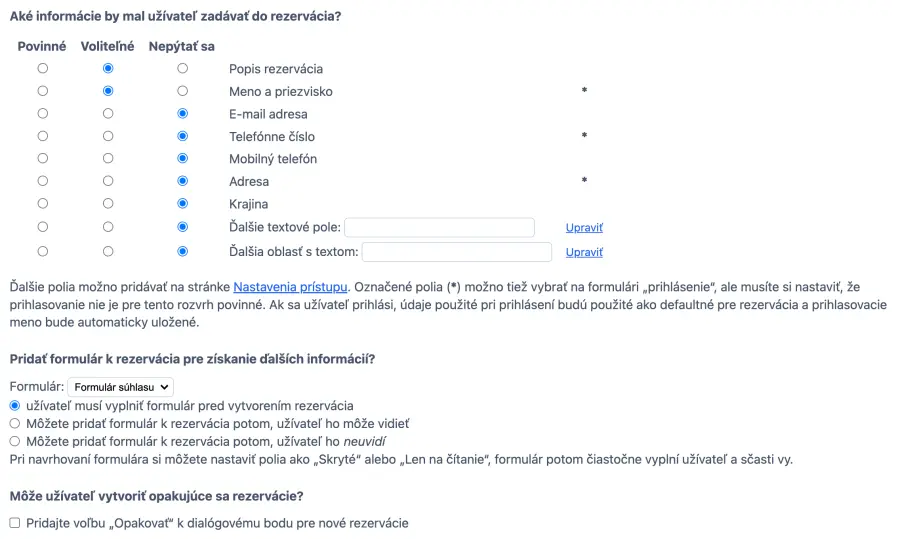Set Ďalšie textové pole to Voliteľné
Screen dimensions: 900x539
(x=108, y=227)
